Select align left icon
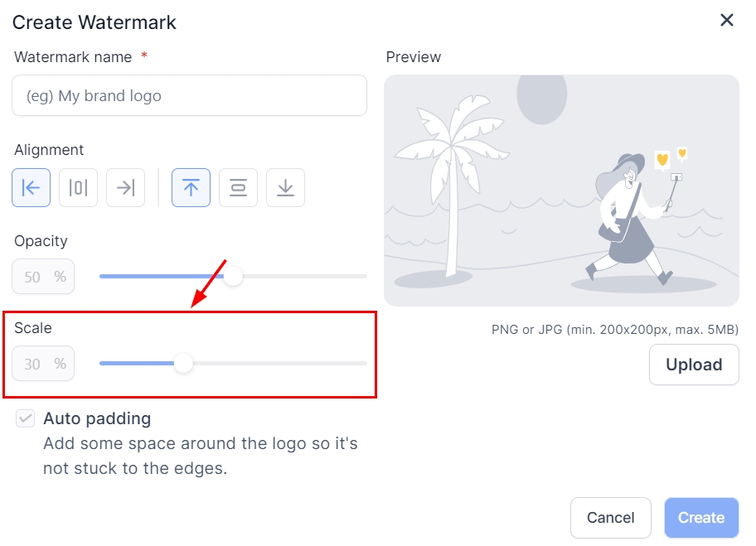756x546 pixels. [x=31, y=187]
